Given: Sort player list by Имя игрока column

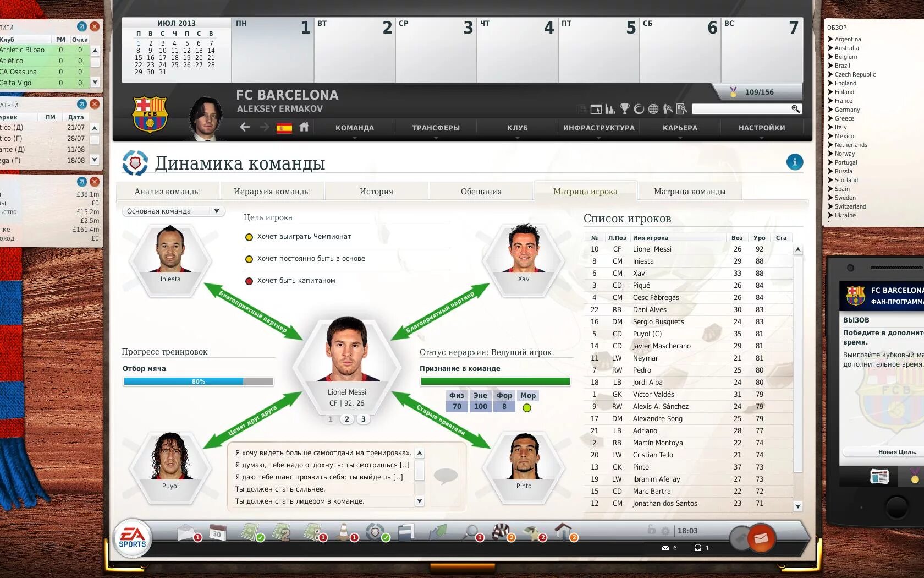Looking at the screenshot, I should (x=678, y=238).
